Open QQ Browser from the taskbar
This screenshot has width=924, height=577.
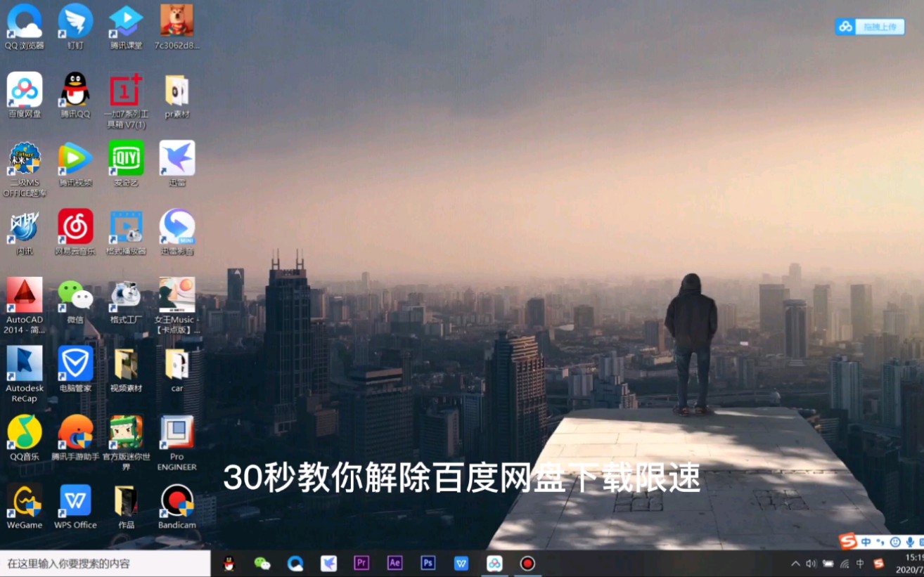tap(295, 564)
